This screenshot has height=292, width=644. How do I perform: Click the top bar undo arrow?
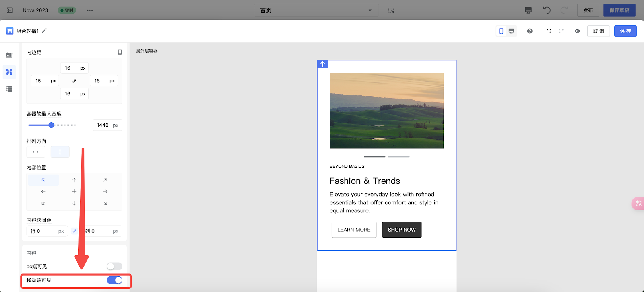tap(547, 10)
